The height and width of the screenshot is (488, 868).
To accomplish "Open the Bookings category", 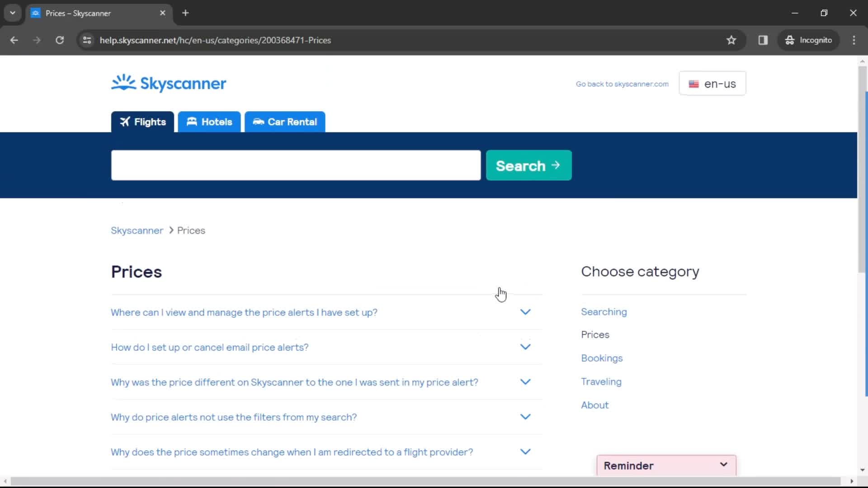I will click(602, 358).
